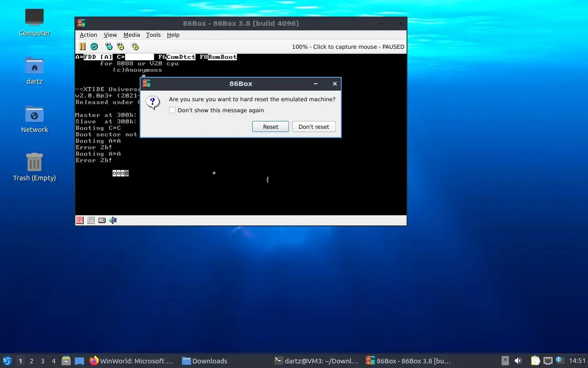Click the Pause execution toolbar icon
Screen dimensions: 588x368
(x=83, y=46)
